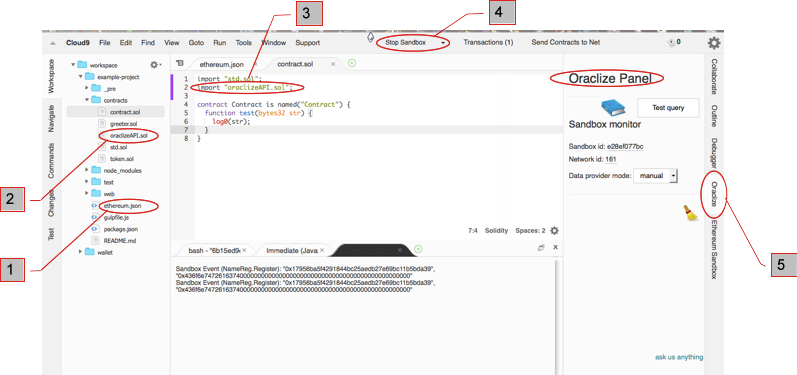Open editor tab list icon beside ethereum.json tab
Viewport: 797px width, 375px height.
point(179,64)
